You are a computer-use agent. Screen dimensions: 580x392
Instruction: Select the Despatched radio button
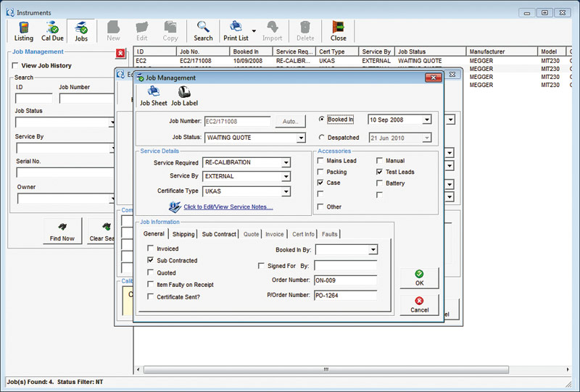(323, 138)
